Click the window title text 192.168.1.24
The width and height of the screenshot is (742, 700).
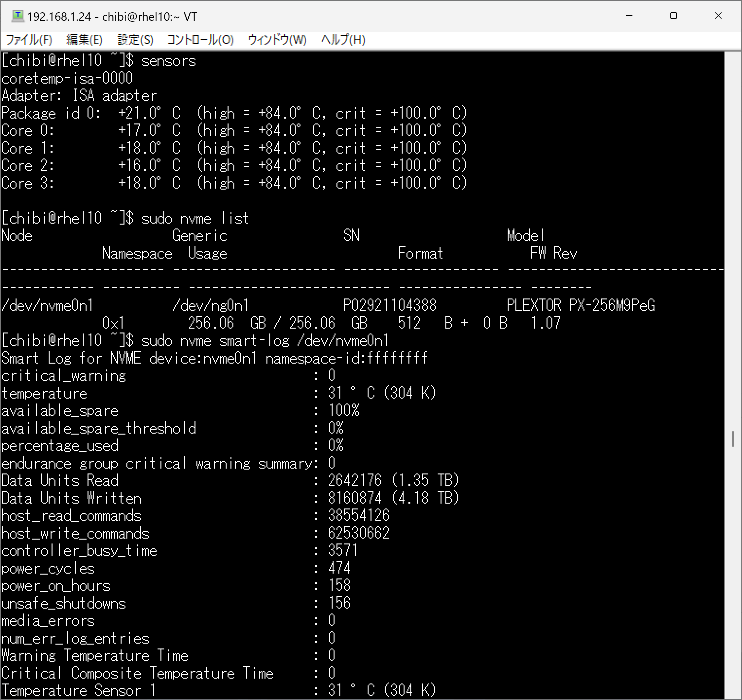coord(59,17)
